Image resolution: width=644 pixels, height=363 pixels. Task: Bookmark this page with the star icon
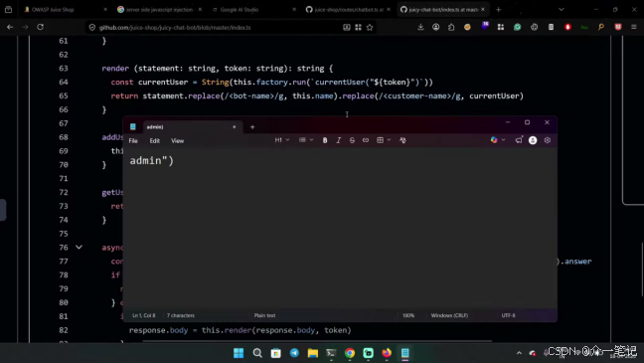(x=370, y=27)
